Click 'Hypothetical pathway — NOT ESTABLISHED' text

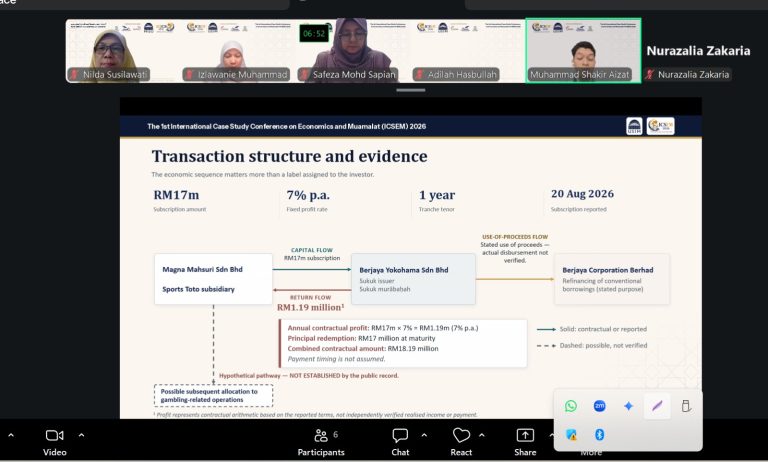pyautogui.click(x=309, y=376)
